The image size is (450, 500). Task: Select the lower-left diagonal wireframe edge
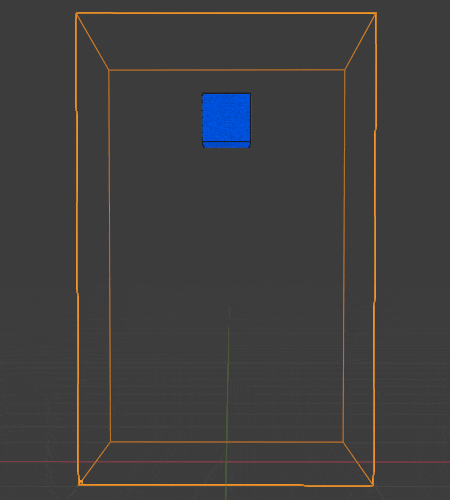(95, 463)
